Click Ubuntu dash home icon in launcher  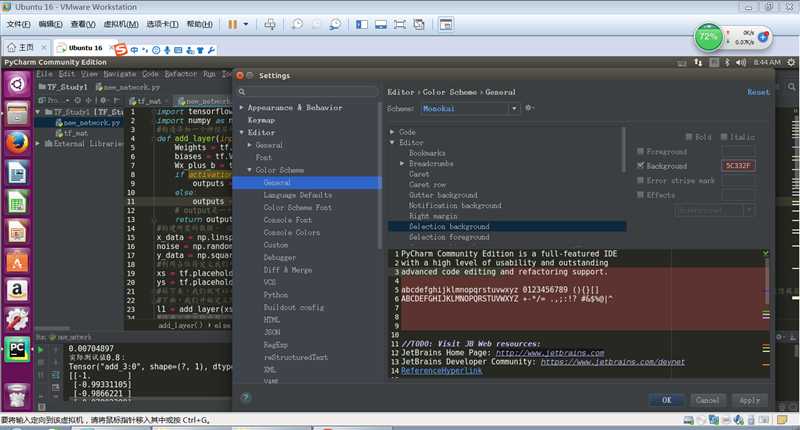click(x=17, y=84)
